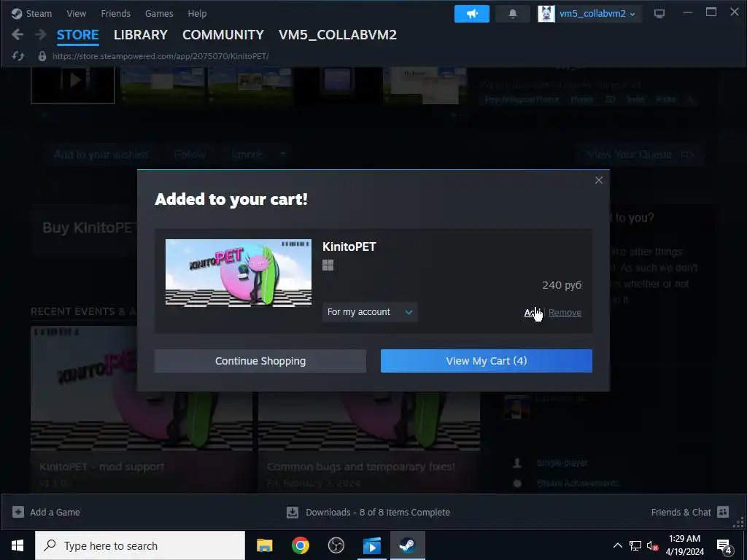Switch to Big Picture mode monitor icon
This screenshot has width=747, height=560.
(659, 14)
